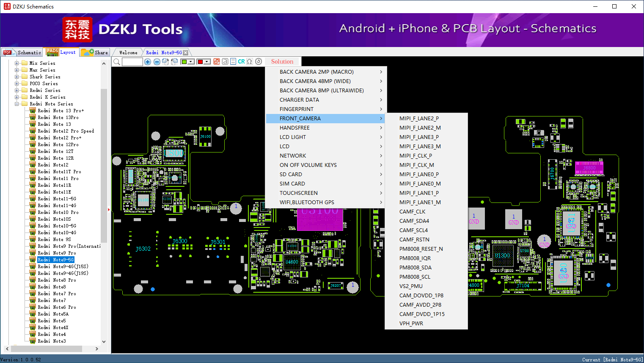Screen dimensions: 644x363
Task: Select the FRONT_CAMERA menu entry
Action: click(x=326, y=119)
